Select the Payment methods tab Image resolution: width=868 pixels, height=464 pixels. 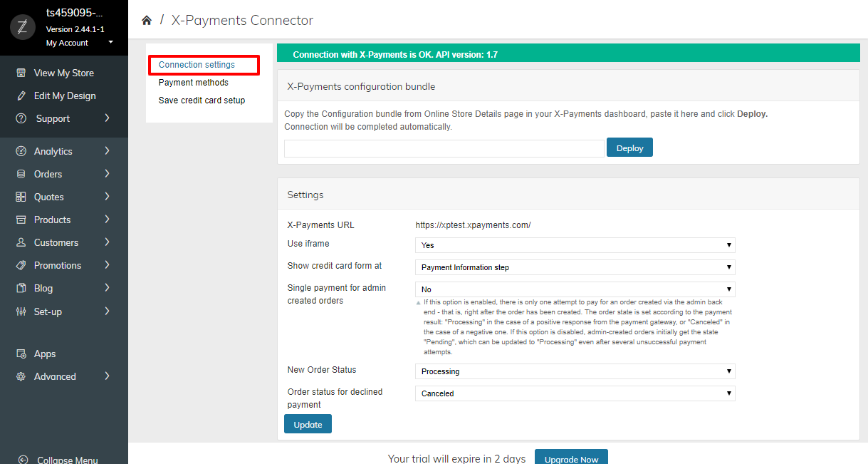click(x=194, y=83)
